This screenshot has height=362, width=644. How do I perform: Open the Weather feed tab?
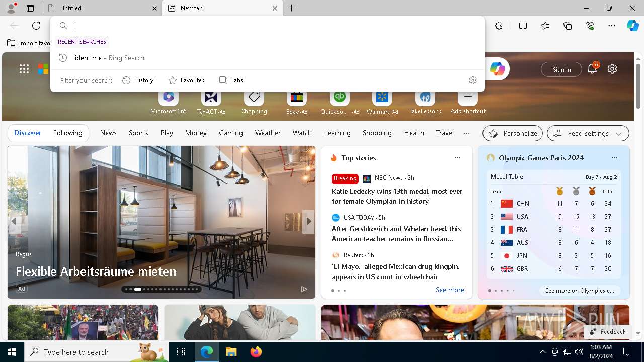268,133
